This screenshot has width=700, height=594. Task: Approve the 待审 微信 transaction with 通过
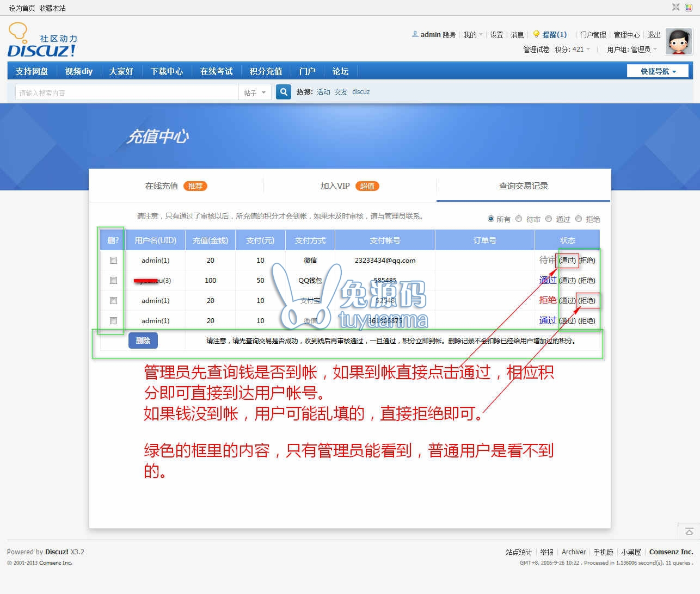(x=567, y=261)
